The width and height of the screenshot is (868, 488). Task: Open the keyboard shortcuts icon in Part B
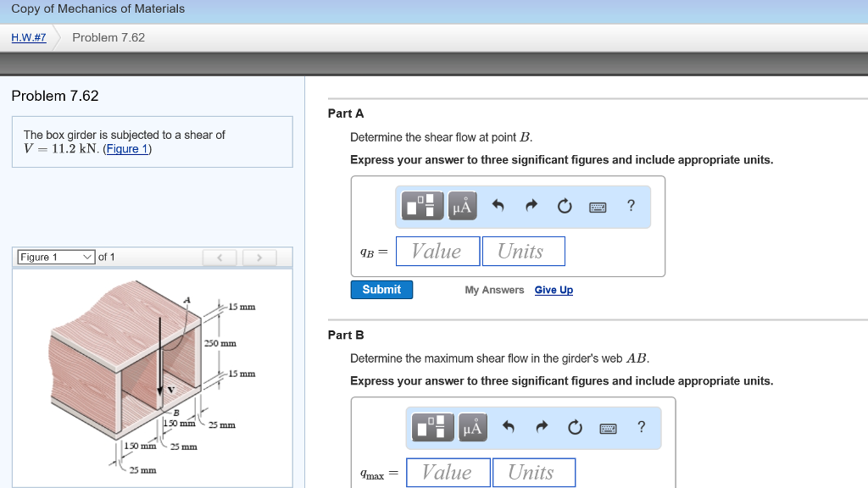pos(608,427)
